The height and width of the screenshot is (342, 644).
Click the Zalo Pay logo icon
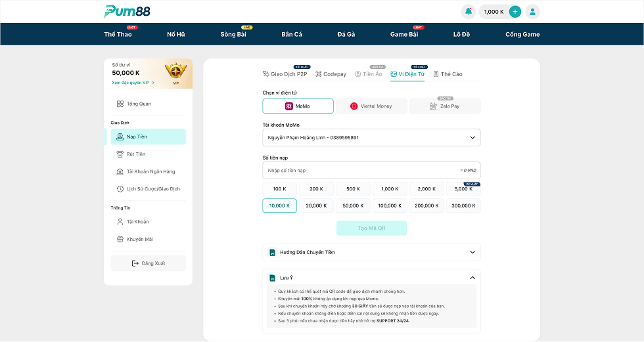433,106
